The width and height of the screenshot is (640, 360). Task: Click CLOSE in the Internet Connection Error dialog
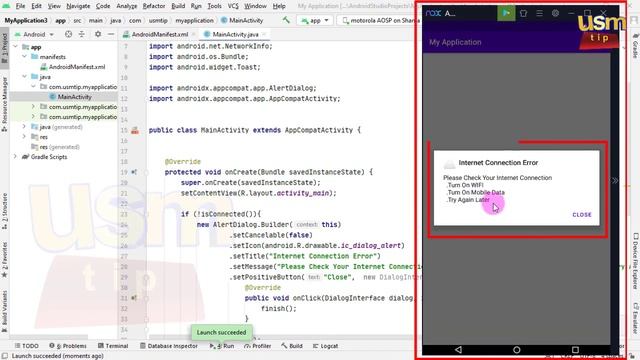pos(582,214)
